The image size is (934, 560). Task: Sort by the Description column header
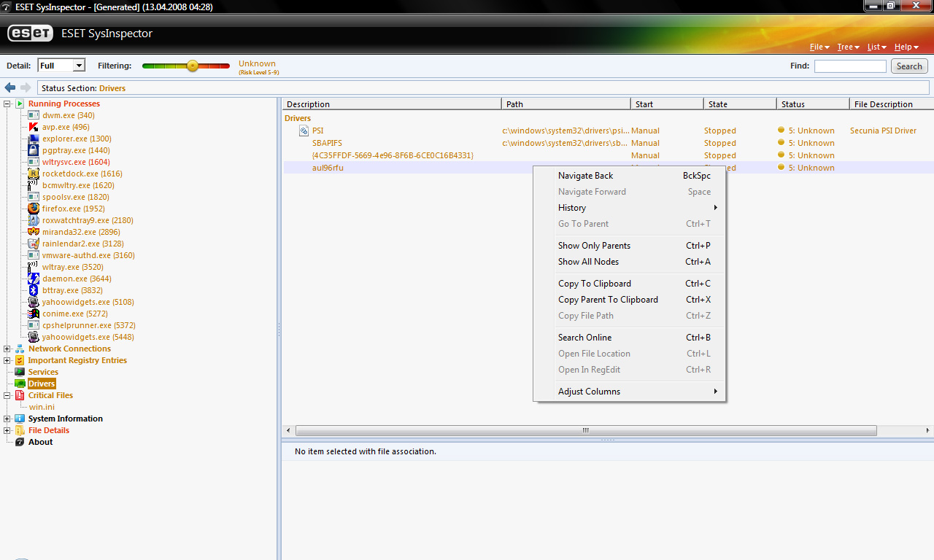point(393,104)
